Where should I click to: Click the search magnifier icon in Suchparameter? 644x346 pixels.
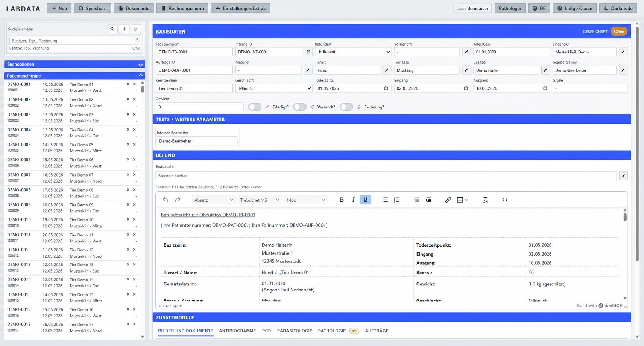112,29
